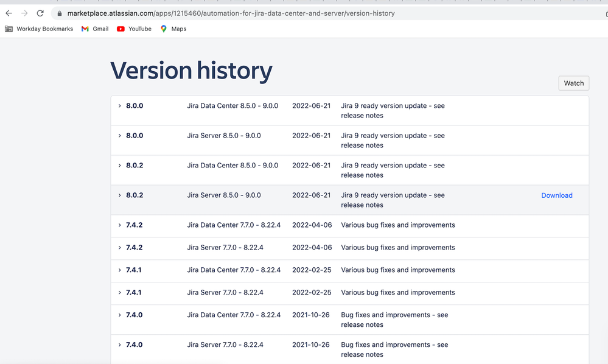
Task: Expand the 7.4.1 Jira Server row
Action: coord(119,293)
